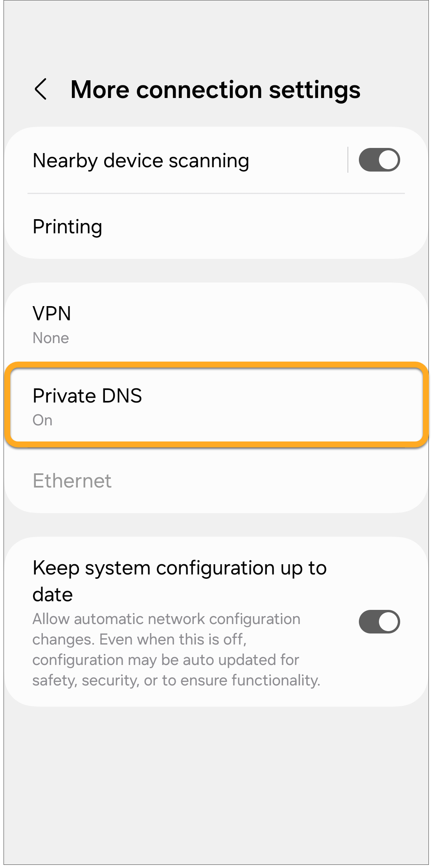This screenshot has width=432, height=868.
Task: Go back using the back arrow
Action: [x=41, y=89]
